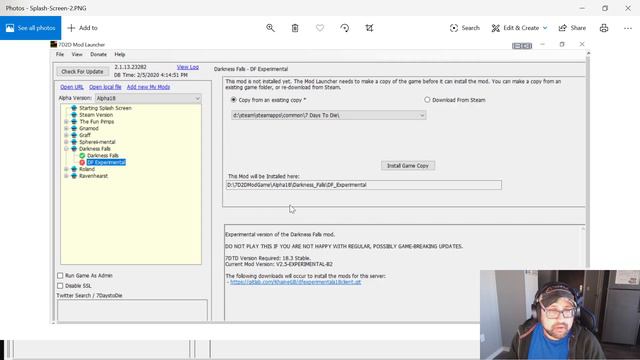The width and height of the screenshot is (640, 360).
Task: Expand the Sphereii-mental tree node
Action: pos(66,142)
